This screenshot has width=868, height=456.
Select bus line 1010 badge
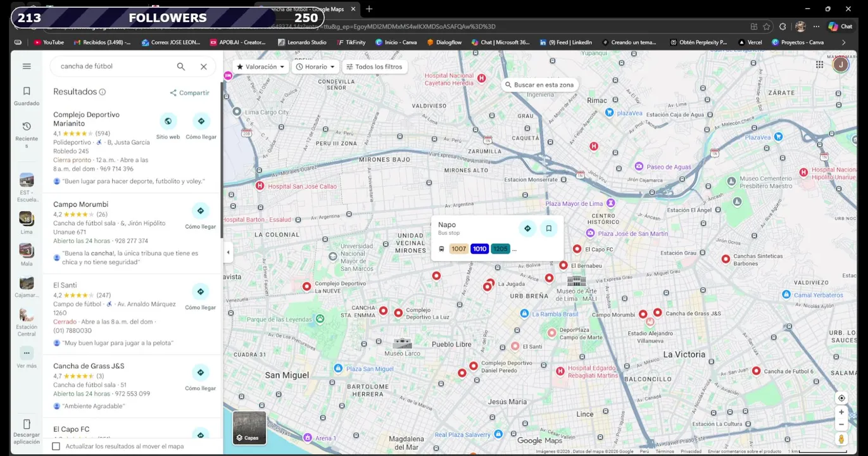(479, 249)
